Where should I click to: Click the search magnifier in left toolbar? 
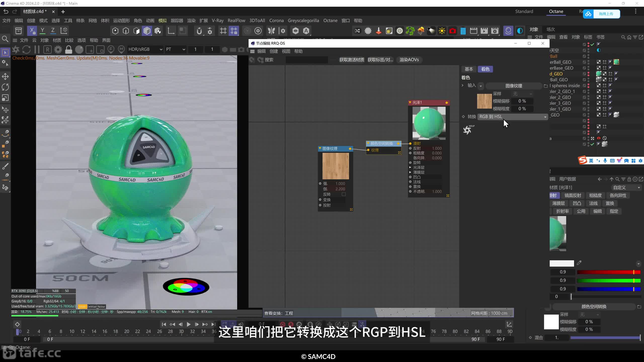(x=5, y=39)
